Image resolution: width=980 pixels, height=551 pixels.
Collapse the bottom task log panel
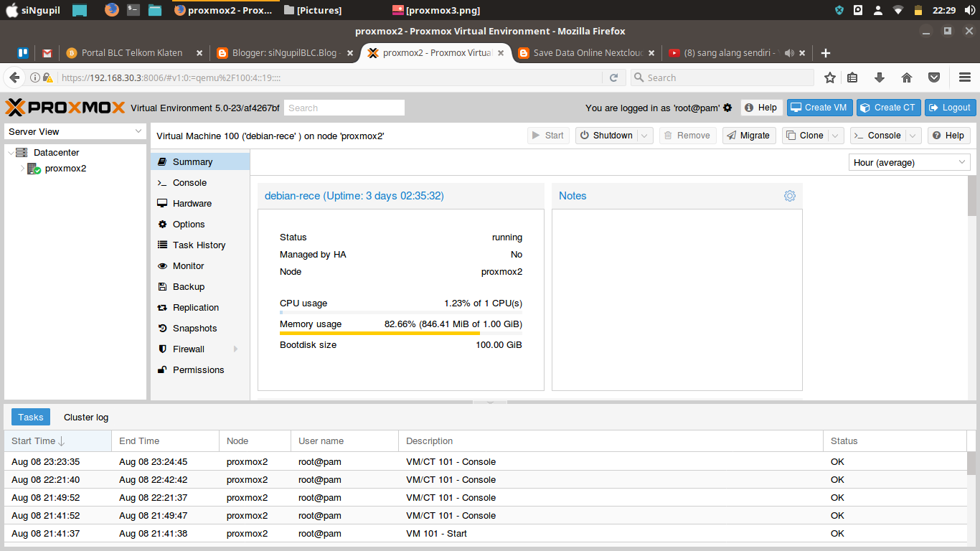coord(491,402)
